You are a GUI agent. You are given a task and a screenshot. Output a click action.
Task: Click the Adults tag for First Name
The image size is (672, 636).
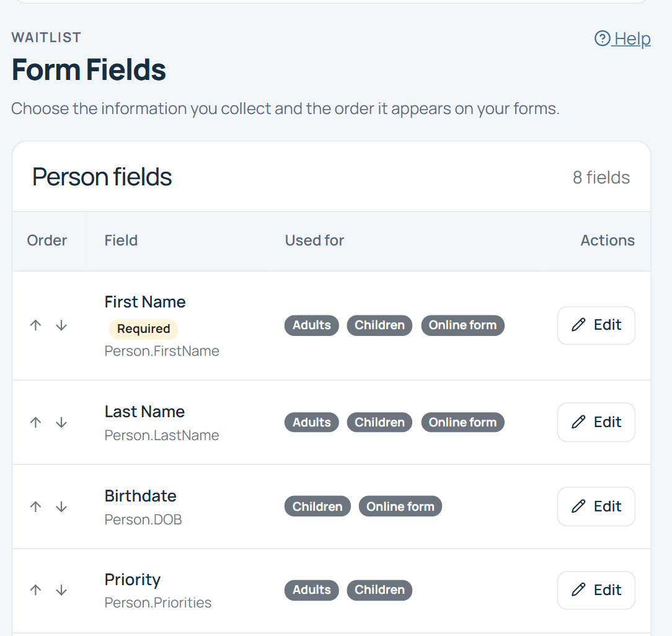[x=312, y=325]
